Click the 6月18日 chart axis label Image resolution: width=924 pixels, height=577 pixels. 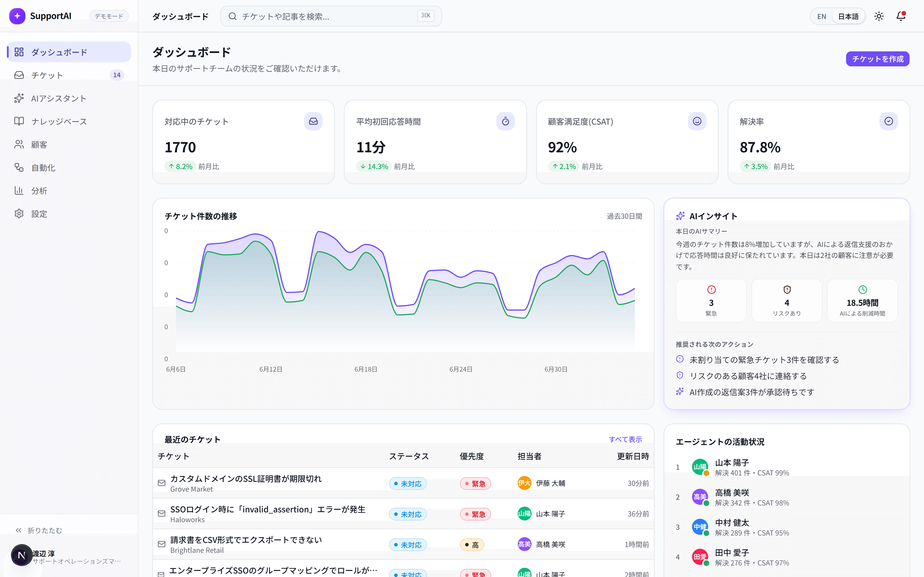coord(366,369)
